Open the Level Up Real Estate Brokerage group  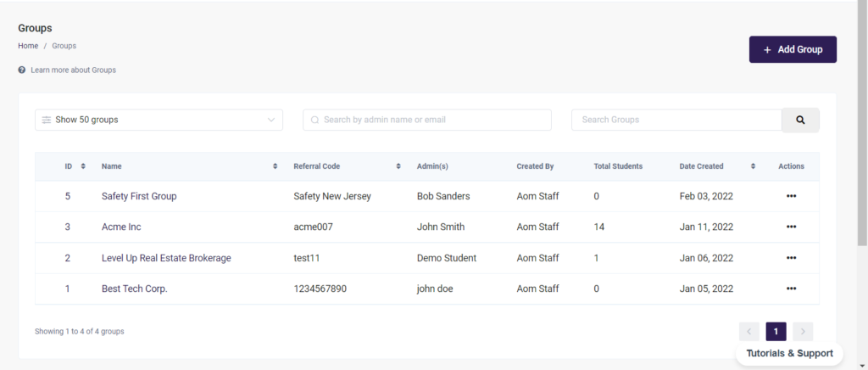click(x=166, y=258)
